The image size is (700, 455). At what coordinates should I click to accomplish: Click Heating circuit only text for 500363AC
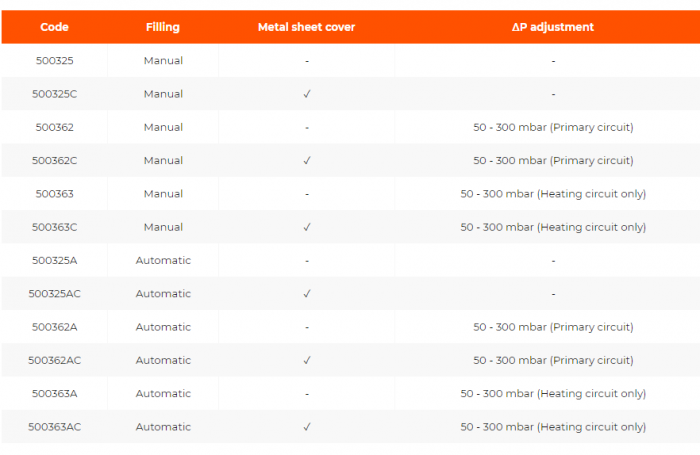[x=553, y=427]
